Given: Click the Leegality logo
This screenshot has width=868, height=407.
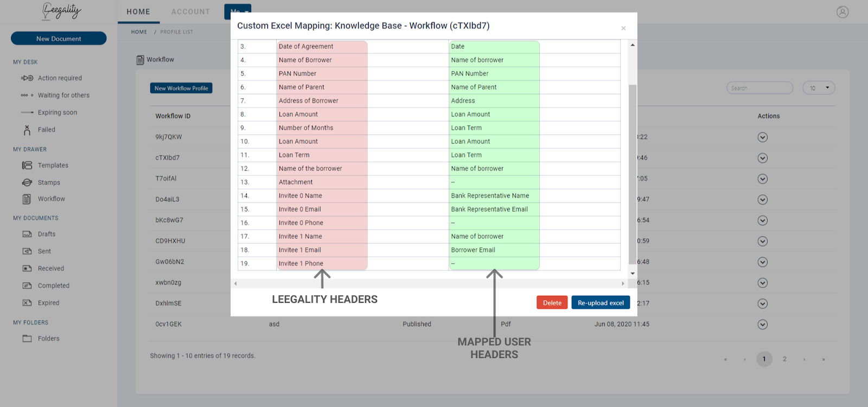Looking at the screenshot, I should coord(61,11).
